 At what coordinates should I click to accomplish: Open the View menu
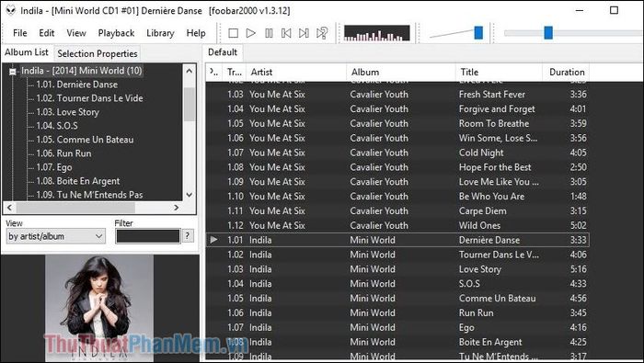(76, 33)
